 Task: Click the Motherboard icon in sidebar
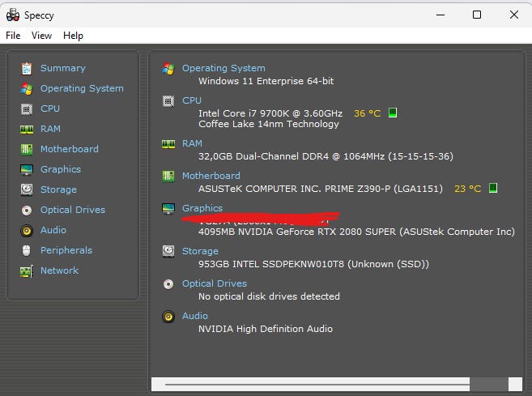[27, 149]
